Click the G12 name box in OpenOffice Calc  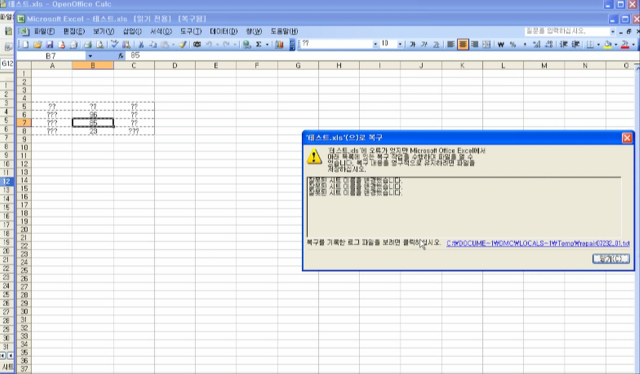point(7,64)
